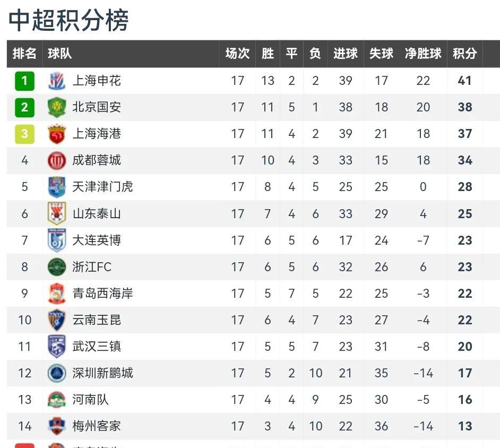Click the Shandong Taishan (山东泰山) team crest
The height and width of the screenshot is (448, 500).
[x=57, y=213]
